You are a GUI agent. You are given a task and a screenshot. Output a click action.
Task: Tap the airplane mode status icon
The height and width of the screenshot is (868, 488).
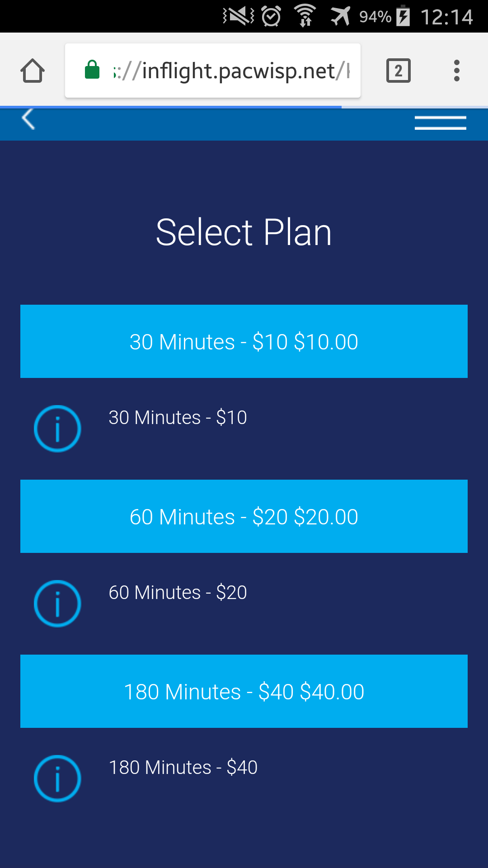click(x=340, y=17)
